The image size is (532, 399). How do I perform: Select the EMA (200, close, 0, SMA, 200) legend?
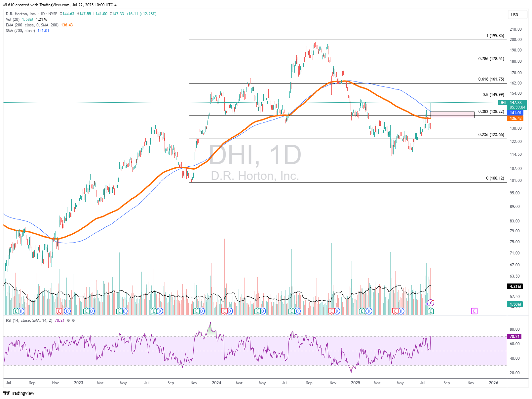click(32, 25)
